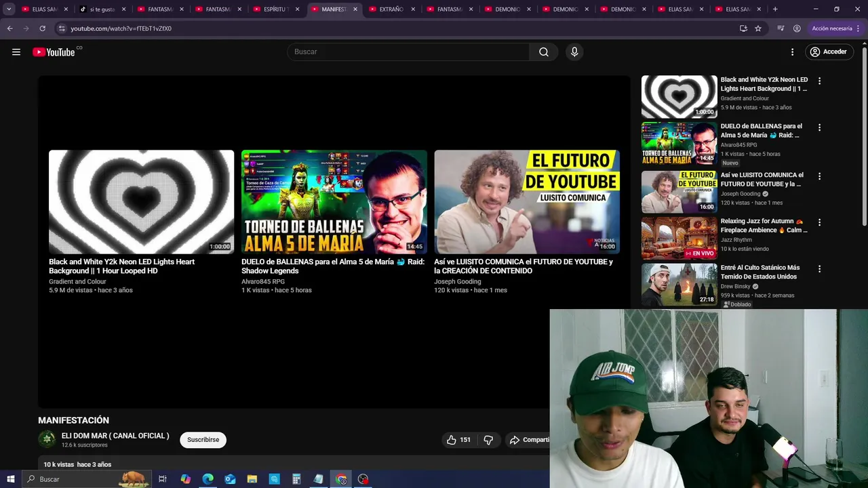Screen dimensions: 868x488
Task: Open the Windows Start menu
Action: (10, 479)
